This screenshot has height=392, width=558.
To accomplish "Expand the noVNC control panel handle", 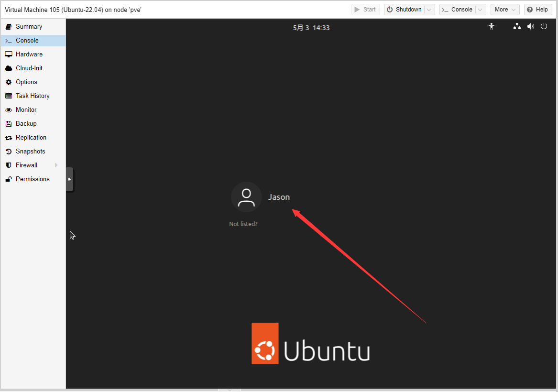I will (x=70, y=179).
